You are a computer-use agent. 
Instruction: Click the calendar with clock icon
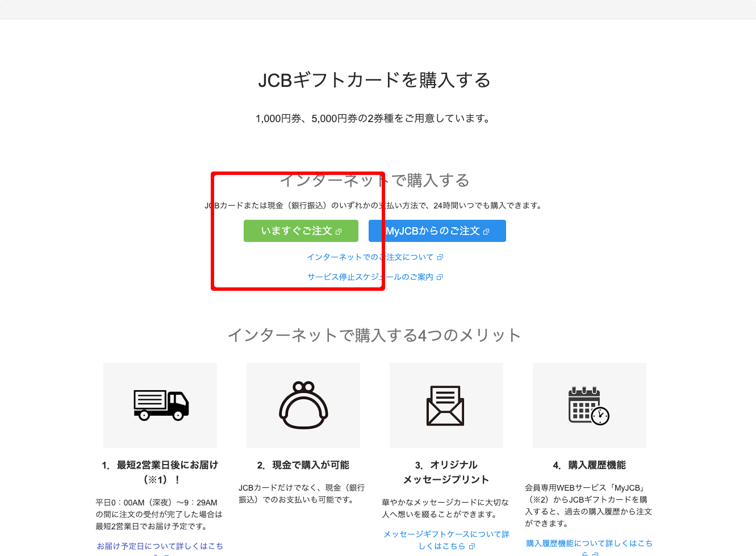[x=589, y=405]
